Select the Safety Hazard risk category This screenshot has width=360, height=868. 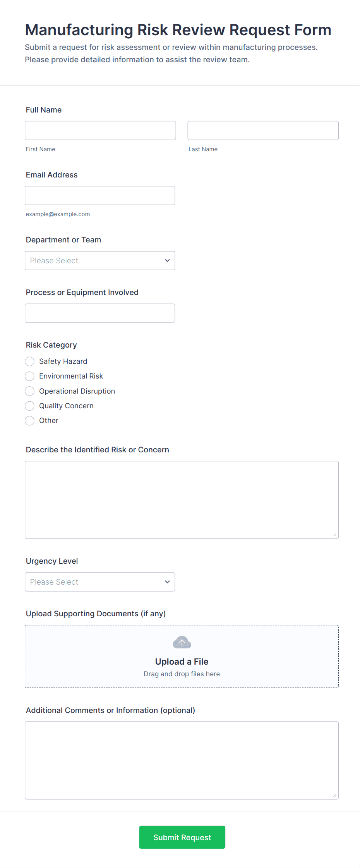click(x=29, y=361)
